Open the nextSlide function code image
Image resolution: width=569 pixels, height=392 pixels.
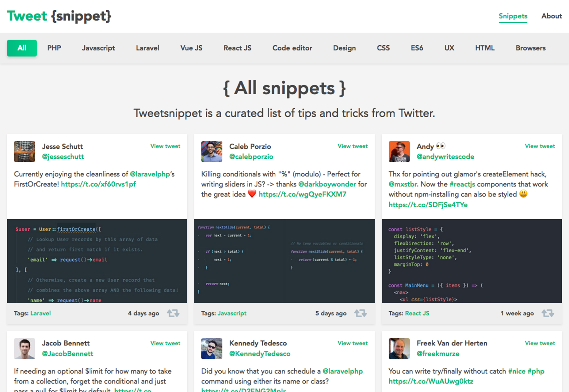coord(284,261)
